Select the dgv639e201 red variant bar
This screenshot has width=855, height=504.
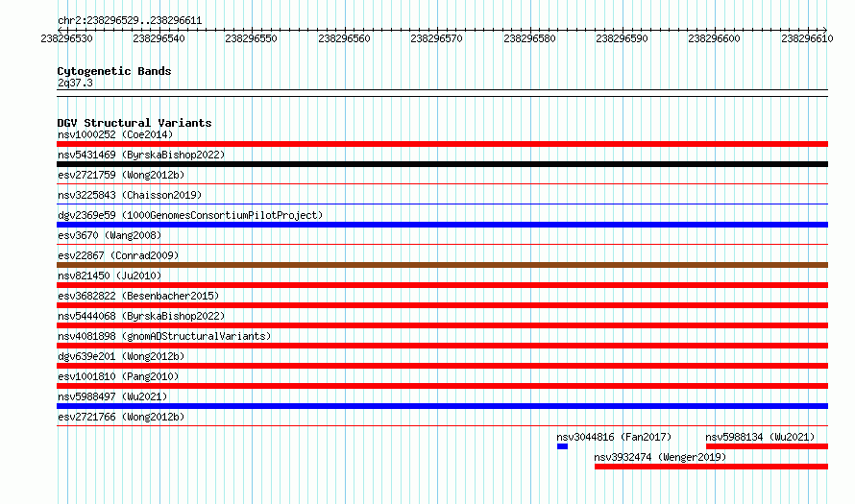click(x=442, y=366)
